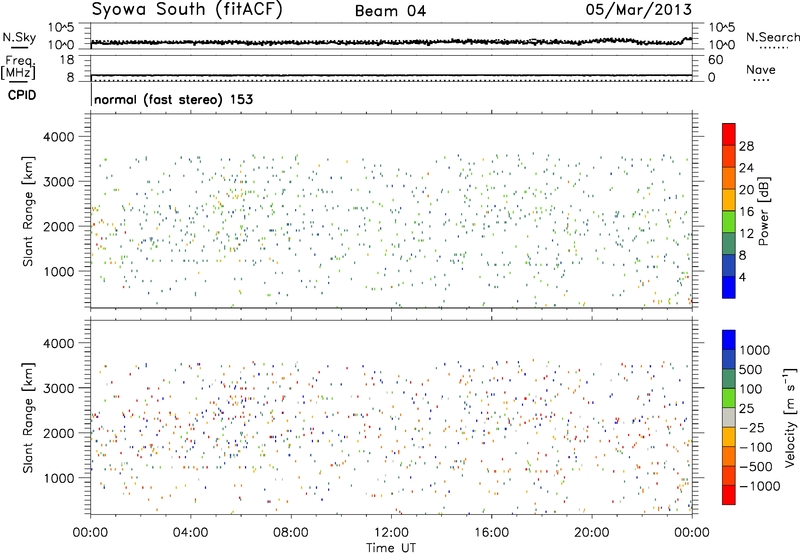This screenshot has width=800, height=554.
Task: Pick the power swatch between 20 and 24 dB
Action: click(x=729, y=178)
